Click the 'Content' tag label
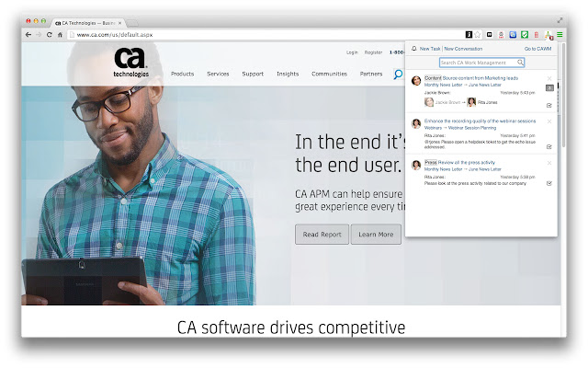This screenshot has width=588, height=368. (433, 78)
